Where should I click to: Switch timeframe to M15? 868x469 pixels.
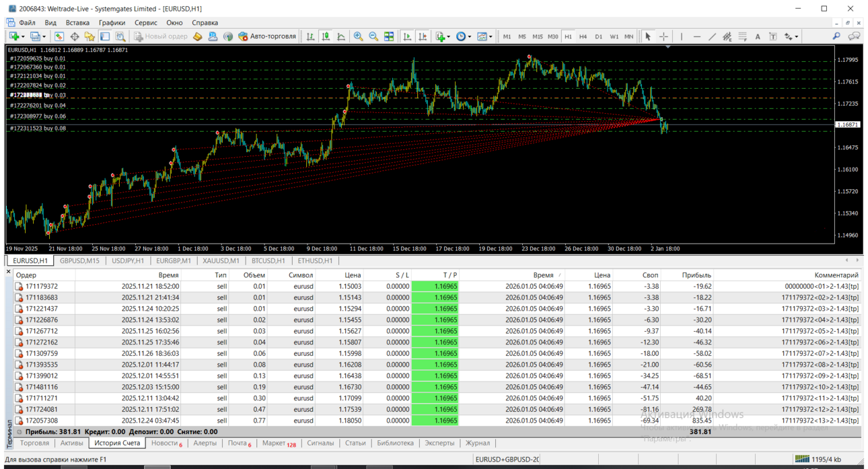pos(538,36)
